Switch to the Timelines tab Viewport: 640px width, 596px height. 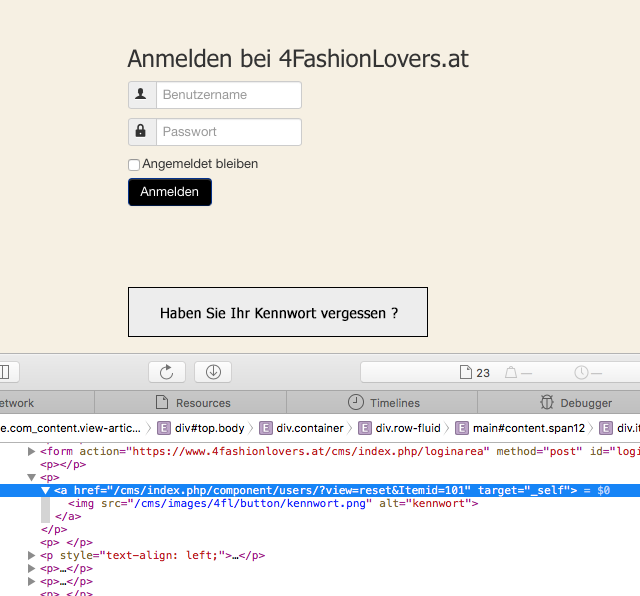coord(382,403)
